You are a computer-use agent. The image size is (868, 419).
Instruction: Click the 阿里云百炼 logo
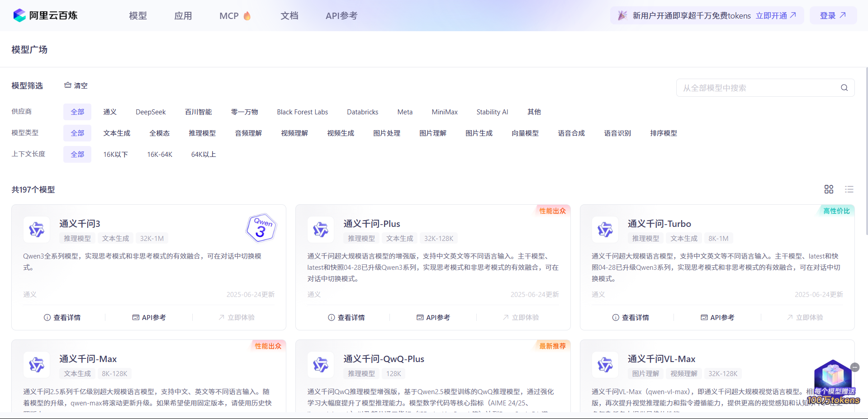coord(45,15)
